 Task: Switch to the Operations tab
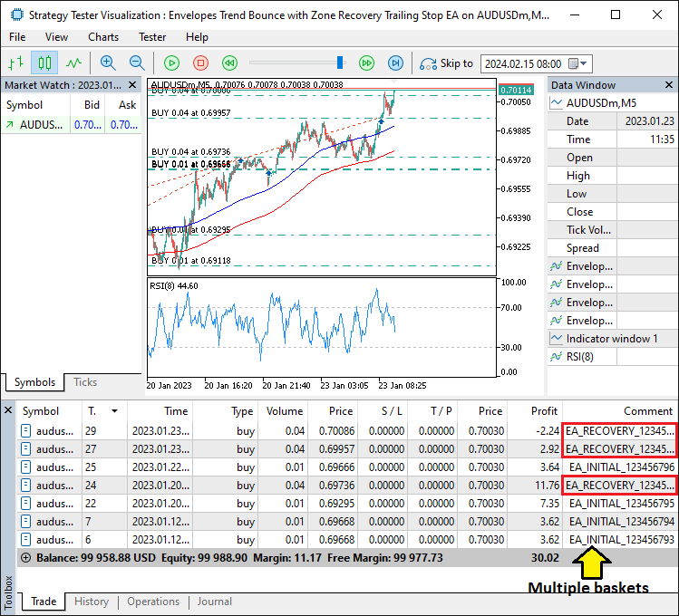click(153, 602)
